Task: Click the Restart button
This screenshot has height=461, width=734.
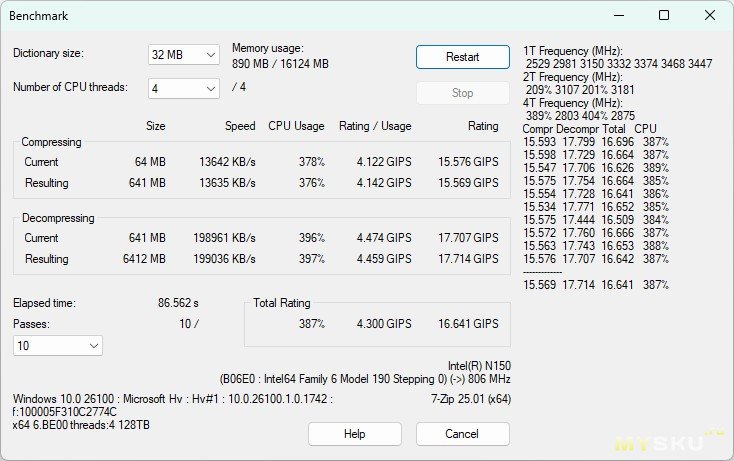Action: click(x=462, y=57)
